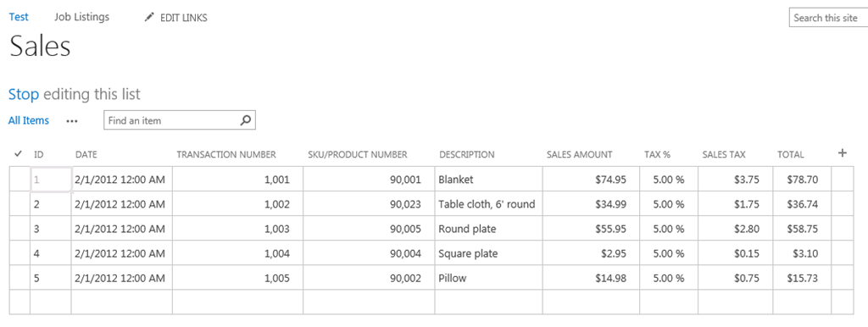Screen dimensions: 868x327
Task: Toggle the select-all checkmark in header row
Action: (x=19, y=154)
